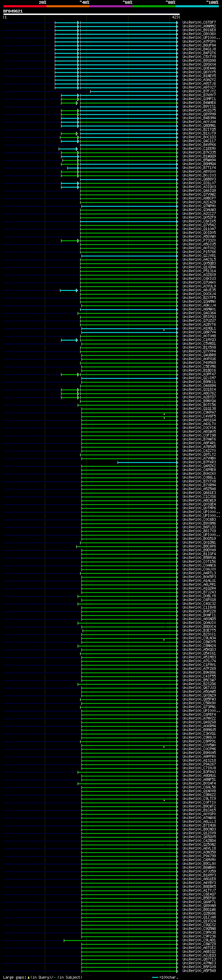The image size is (222, 980).
Task: Click the cyan segment of the identity scale
Action: (197, 6)
